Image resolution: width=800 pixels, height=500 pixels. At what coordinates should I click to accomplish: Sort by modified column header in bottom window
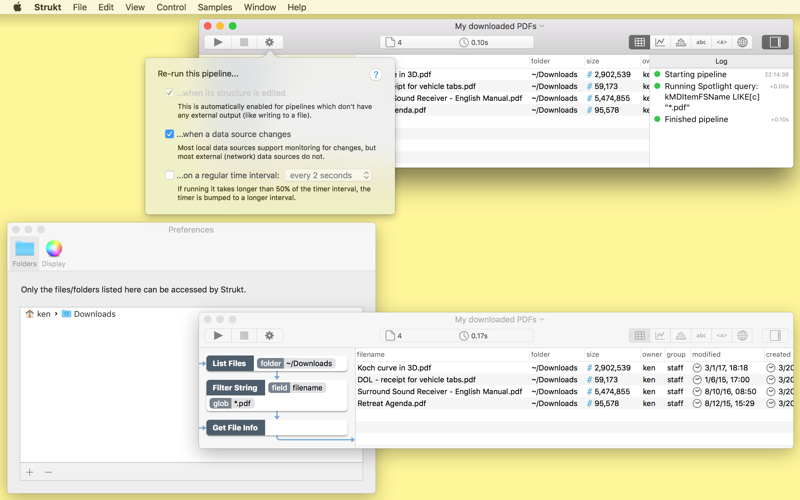click(x=727, y=355)
